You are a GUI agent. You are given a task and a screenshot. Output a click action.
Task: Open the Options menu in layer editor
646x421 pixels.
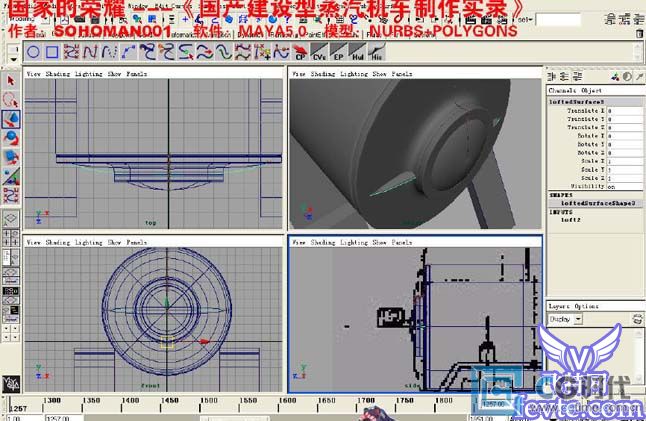point(587,306)
